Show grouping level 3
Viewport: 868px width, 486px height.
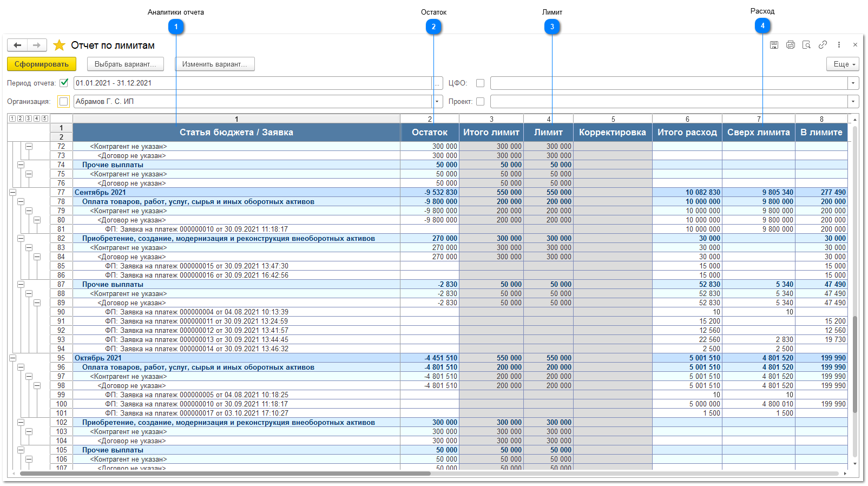pos(29,119)
